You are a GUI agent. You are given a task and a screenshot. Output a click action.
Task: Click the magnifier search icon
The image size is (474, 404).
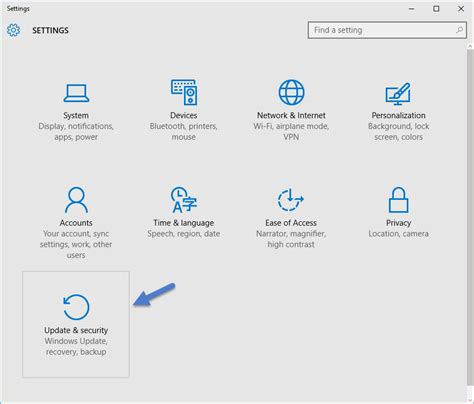tap(459, 30)
